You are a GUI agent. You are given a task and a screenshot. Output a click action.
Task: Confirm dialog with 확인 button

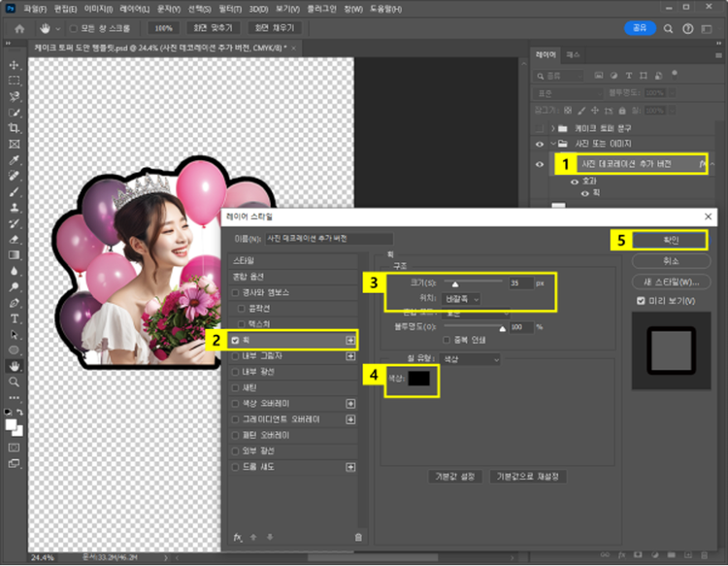(671, 241)
